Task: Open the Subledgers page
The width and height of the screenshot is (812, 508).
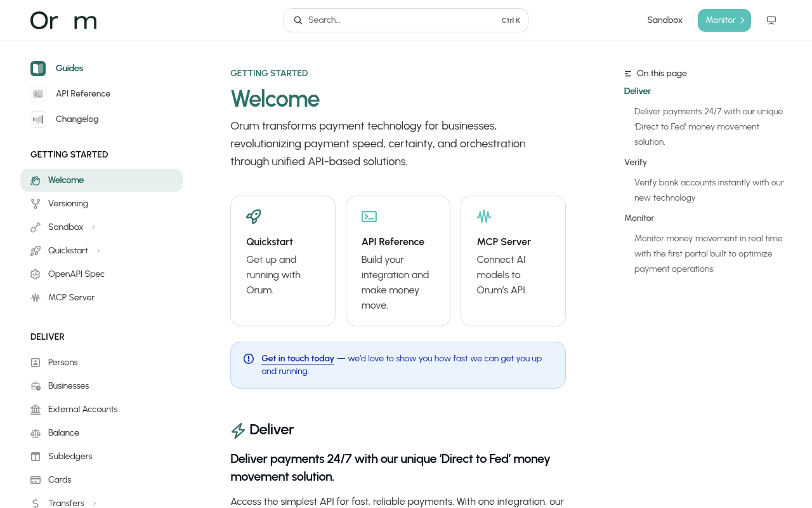Action: pos(101,457)
